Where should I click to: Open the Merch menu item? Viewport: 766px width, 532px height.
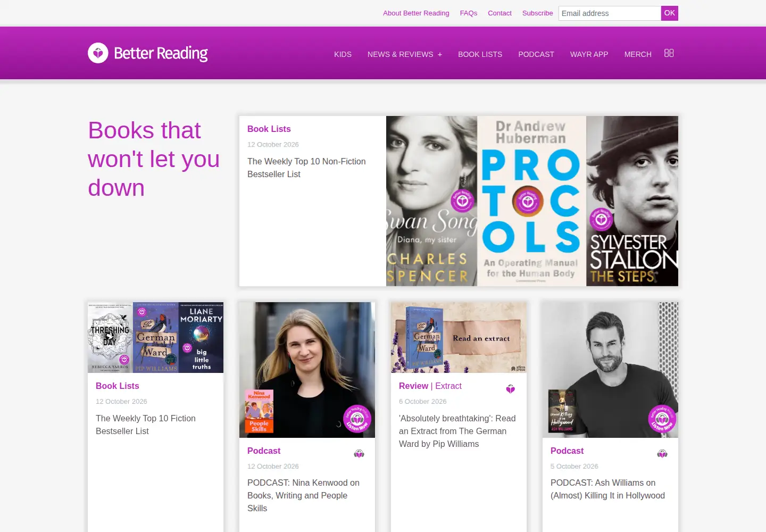point(638,54)
